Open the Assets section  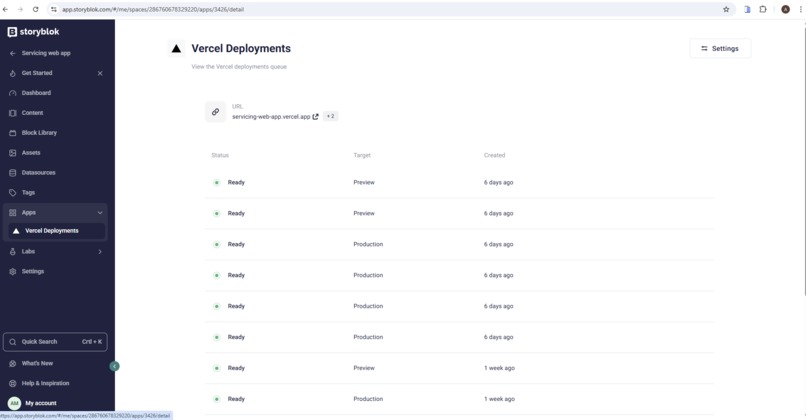[31, 153]
